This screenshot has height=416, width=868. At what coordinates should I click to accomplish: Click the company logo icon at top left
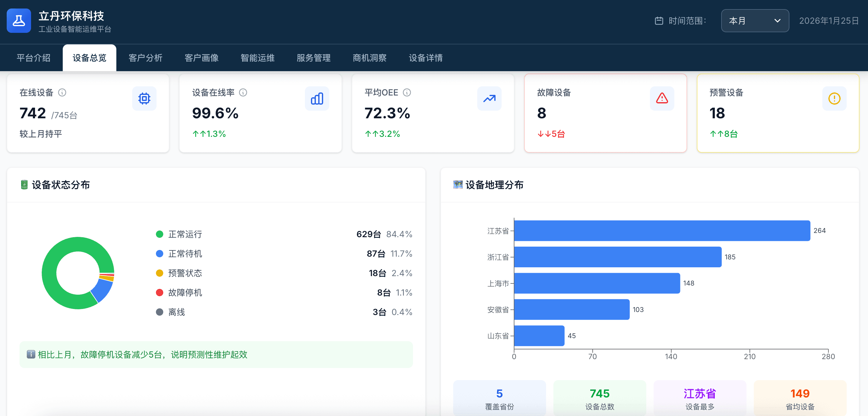(19, 21)
